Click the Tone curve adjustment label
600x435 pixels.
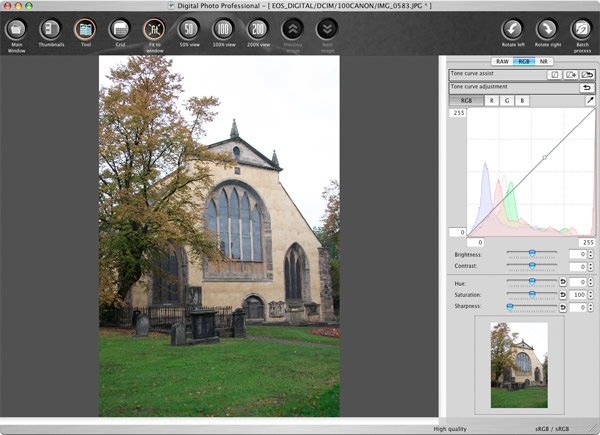479,86
